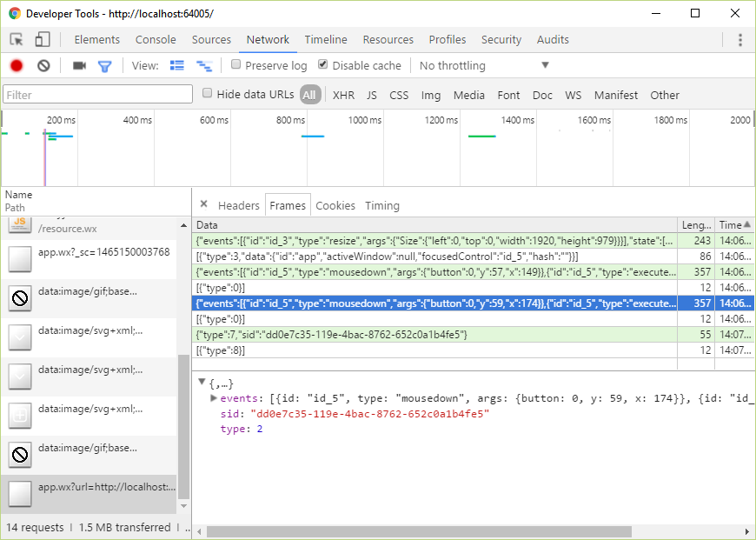Enable the Preserve log checkbox
Screen dimensions: 756x540
click(235, 64)
